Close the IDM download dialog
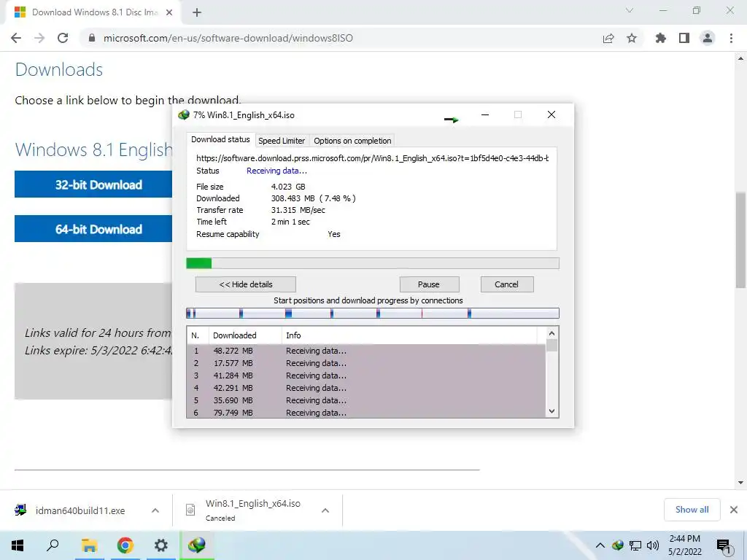Screen dimensions: 747x560 coord(551,114)
